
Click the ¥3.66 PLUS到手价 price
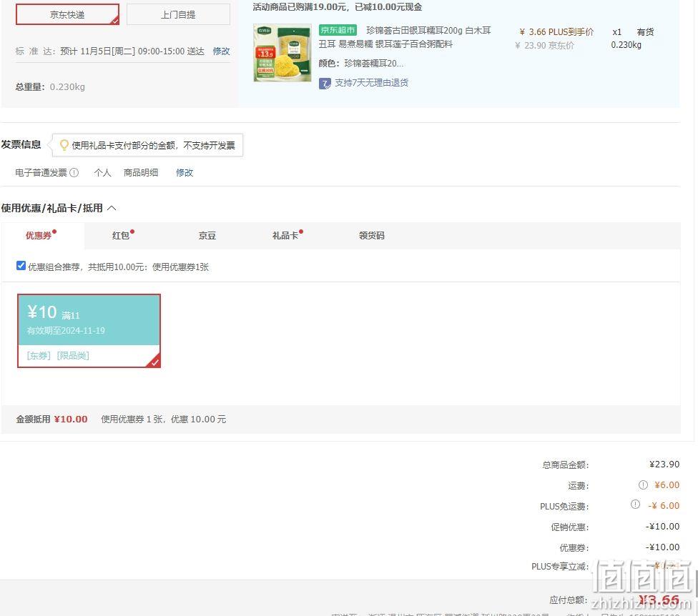click(556, 32)
